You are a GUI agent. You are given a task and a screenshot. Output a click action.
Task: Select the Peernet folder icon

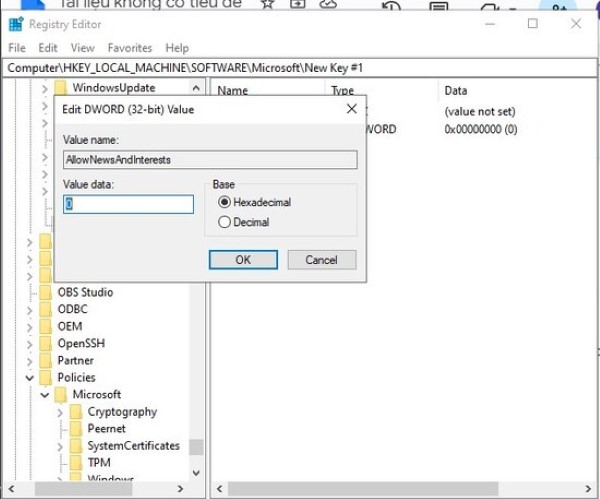(x=76, y=428)
